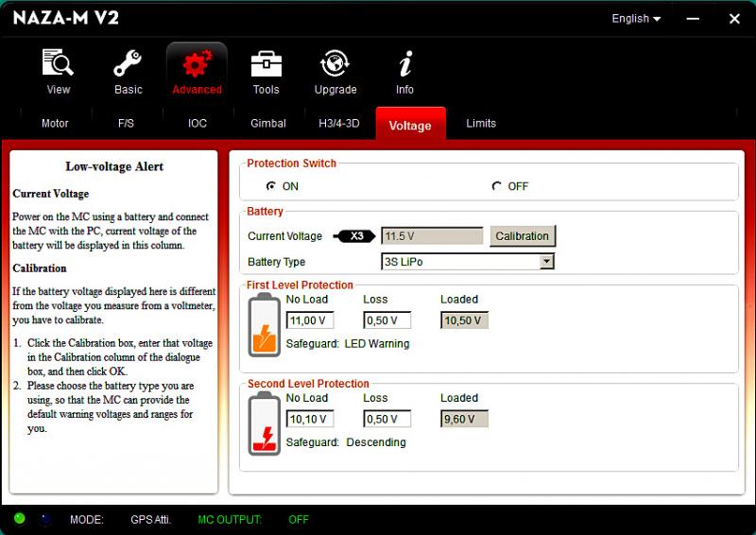Click the orange first-level battery icon

(265, 324)
